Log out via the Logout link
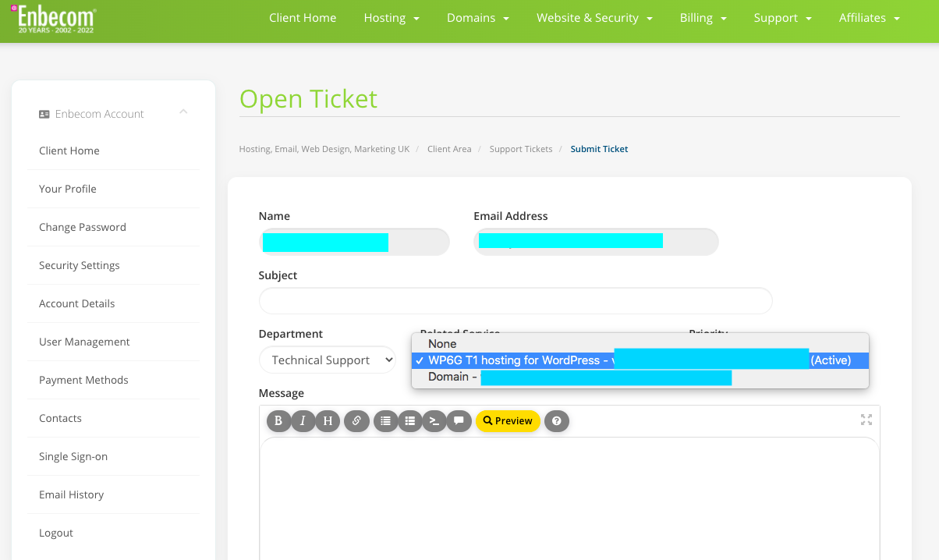The height and width of the screenshot is (560, 939). (x=56, y=533)
